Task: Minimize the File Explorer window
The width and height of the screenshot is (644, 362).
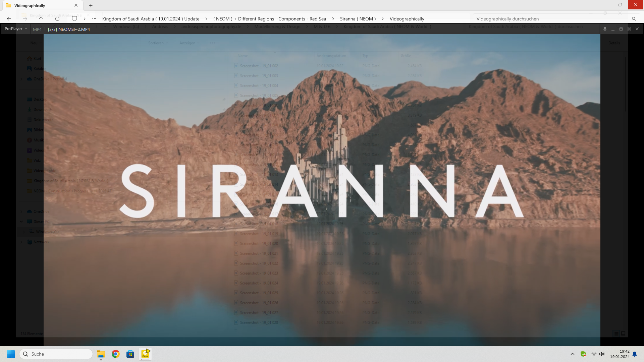Action: pyautogui.click(x=605, y=5)
